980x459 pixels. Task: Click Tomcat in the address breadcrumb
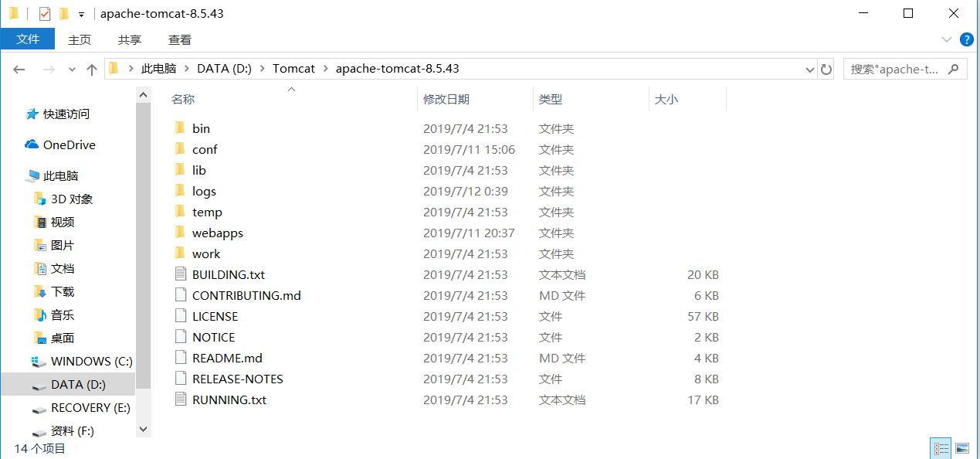click(x=293, y=69)
